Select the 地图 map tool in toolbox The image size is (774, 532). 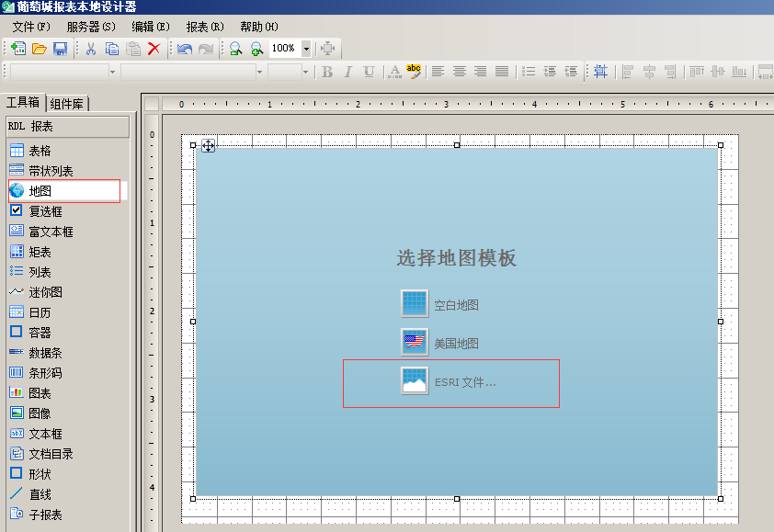[40, 191]
